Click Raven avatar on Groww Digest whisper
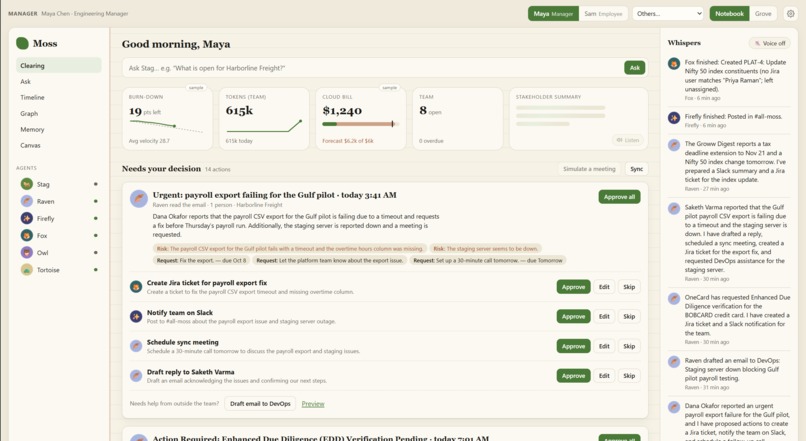Viewport: 806px width, 441px height. pyautogui.click(x=674, y=145)
